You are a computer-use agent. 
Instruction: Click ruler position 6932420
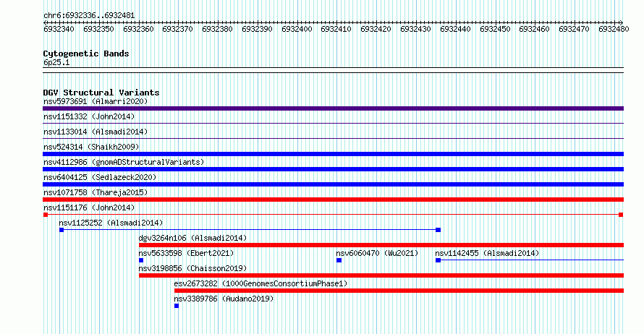point(376,29)
